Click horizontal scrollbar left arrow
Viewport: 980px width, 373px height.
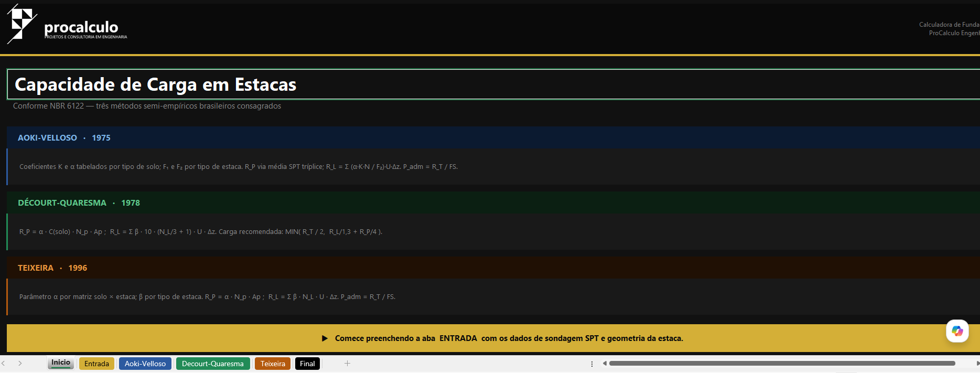pos(605,363)
